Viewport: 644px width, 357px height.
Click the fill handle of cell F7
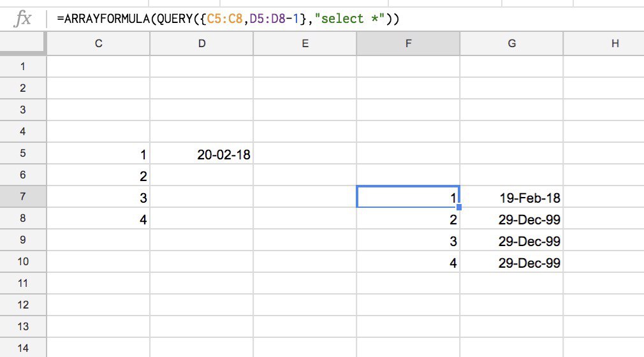[x=459, y=207]
